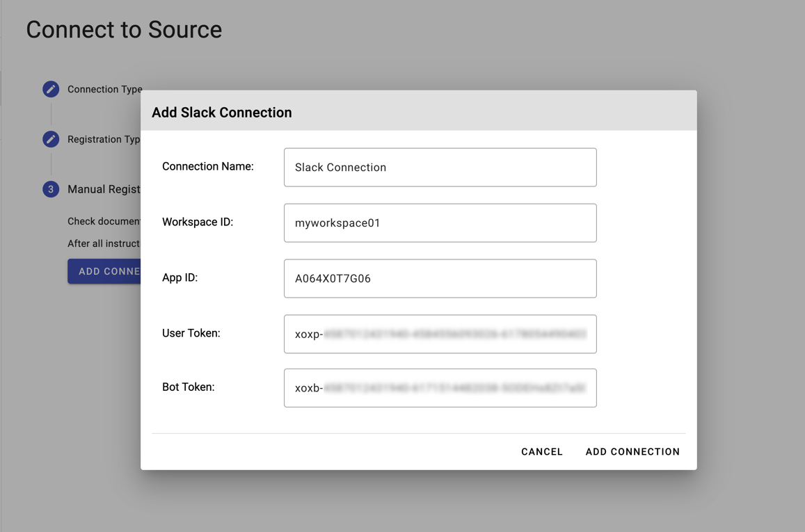Click the "Add Slack Connection" dialog title
This screenshot has height=532, width=805.
pos(222,113)
